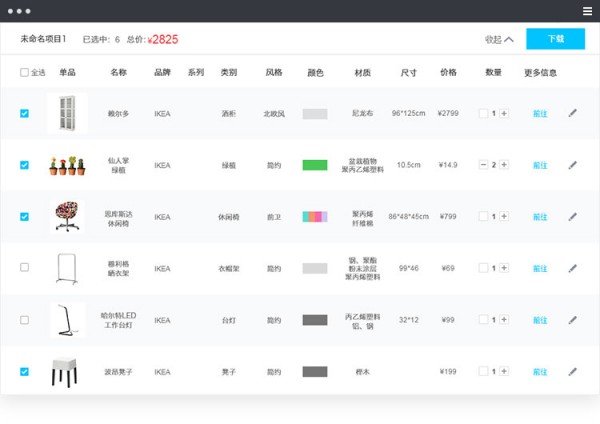The width and height of the screenshot is (600, 424).
Task: Open 前往 link for 波昂凳子
Action: [540, 372]
